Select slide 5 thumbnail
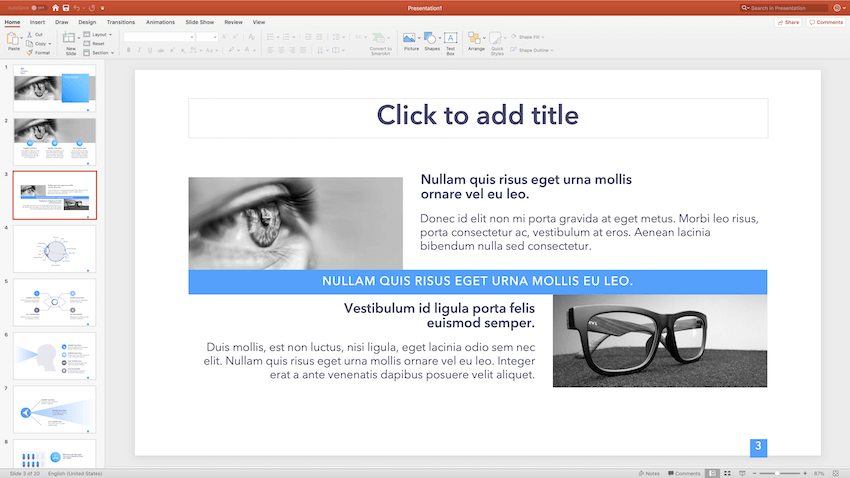The height and width of the screenshot is (478, 850). 55,302
